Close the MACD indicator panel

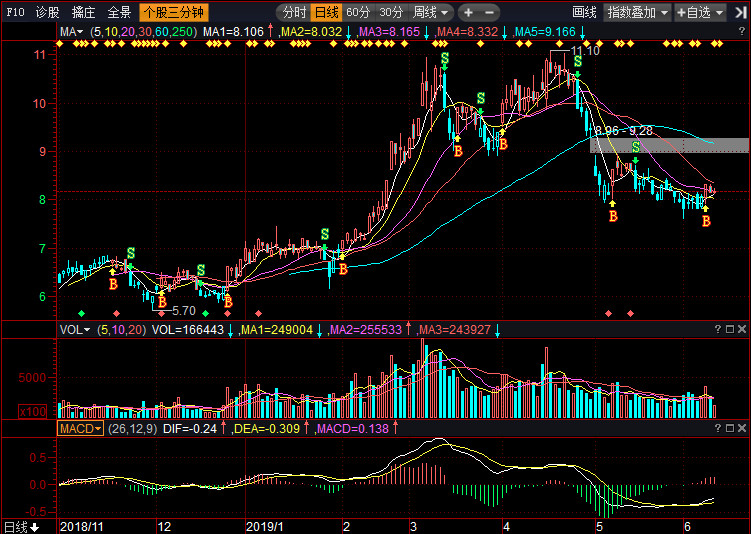[743, 428]
